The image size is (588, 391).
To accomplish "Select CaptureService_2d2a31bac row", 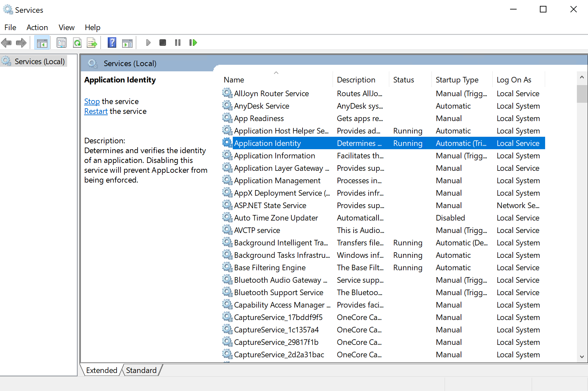I will click(x=383, y=354).
